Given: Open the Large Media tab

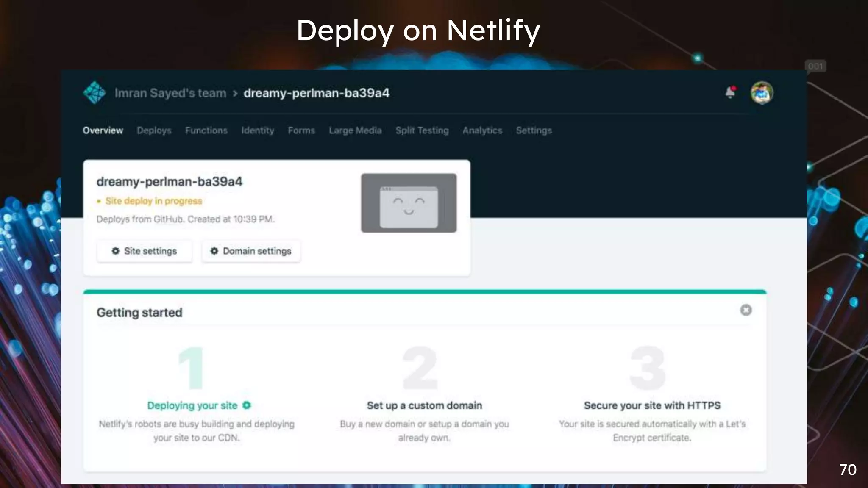Looking at the screenshot, I should 355,130.
